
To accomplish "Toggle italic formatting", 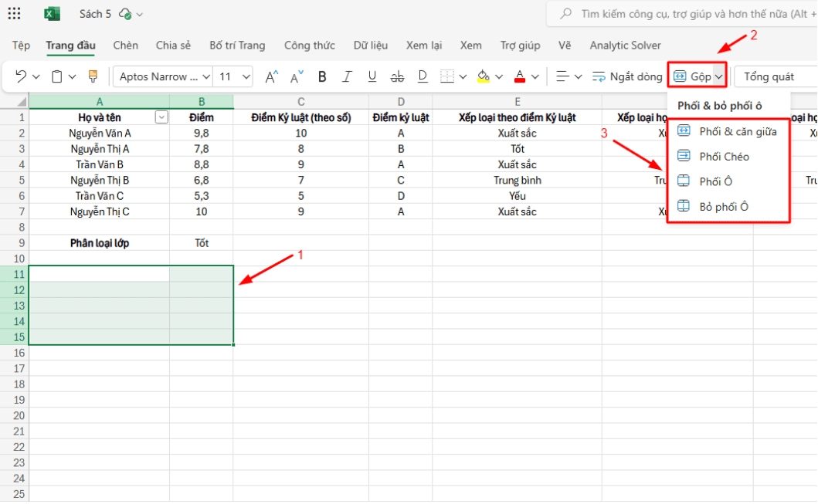I will [347, 77].
